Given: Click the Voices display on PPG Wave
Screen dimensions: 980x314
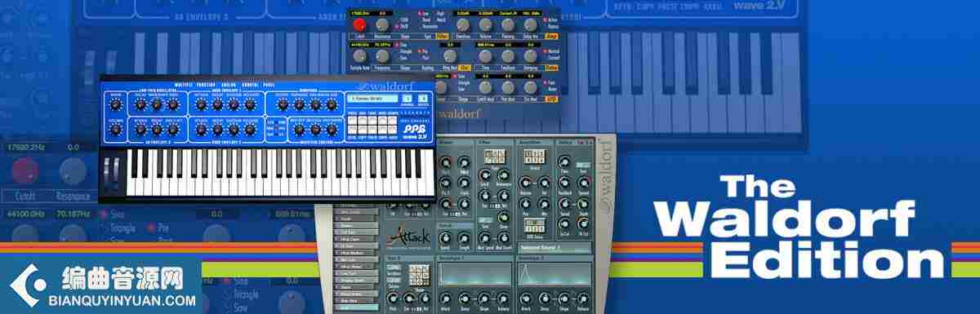Looking at the screenshot, I should (423, 99).
